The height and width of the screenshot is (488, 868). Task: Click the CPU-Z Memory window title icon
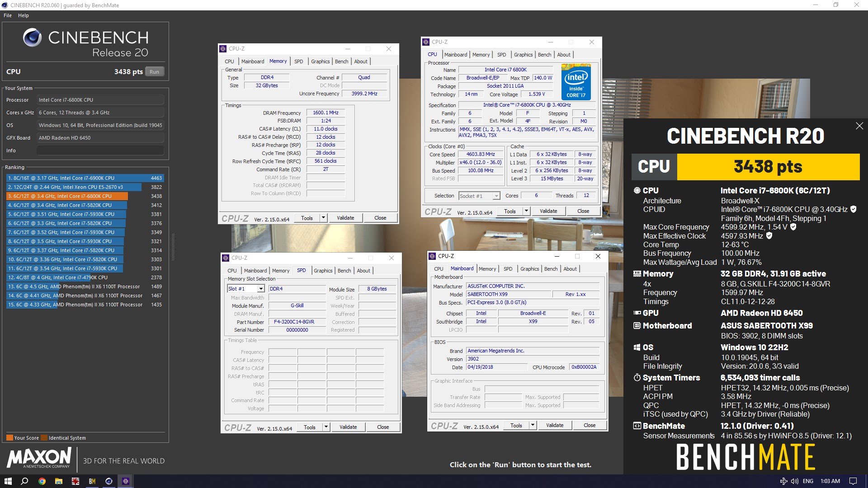click(x=223, y=49)
